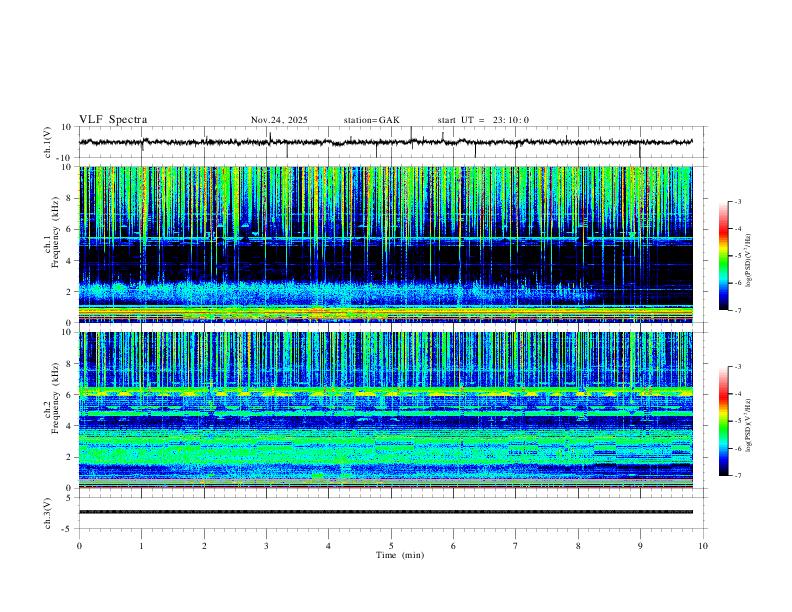Image resolution: width=792 pixels, height=612 pixels.
Task: Click the ch.1 color bar log(PSD) label
Action: (748, 260)
